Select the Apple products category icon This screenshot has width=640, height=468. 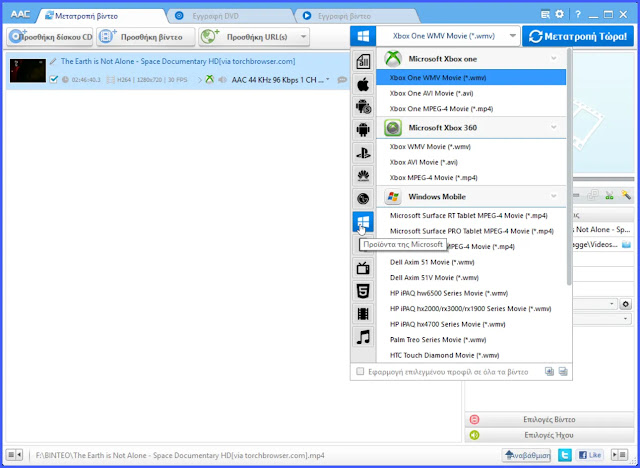pos(363,84)
